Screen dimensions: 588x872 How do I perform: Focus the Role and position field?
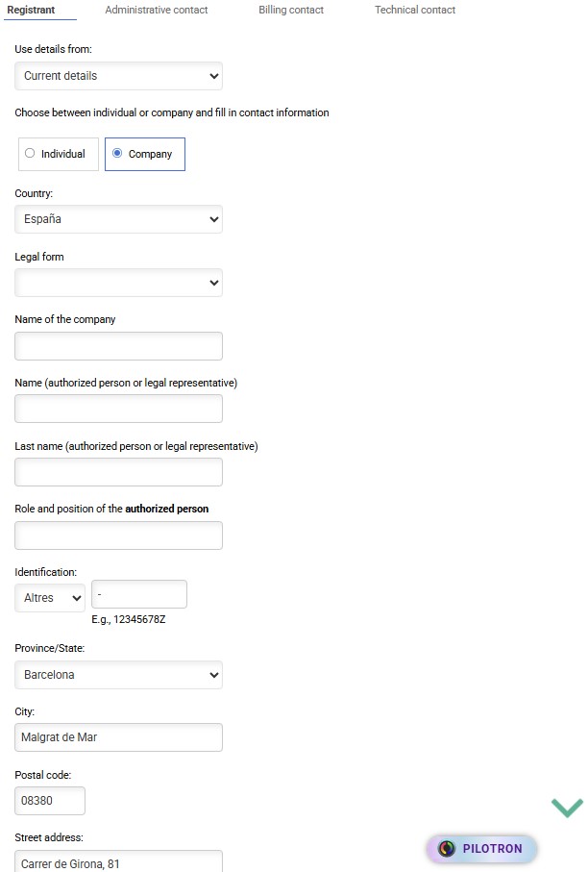[x=118, y=536]
